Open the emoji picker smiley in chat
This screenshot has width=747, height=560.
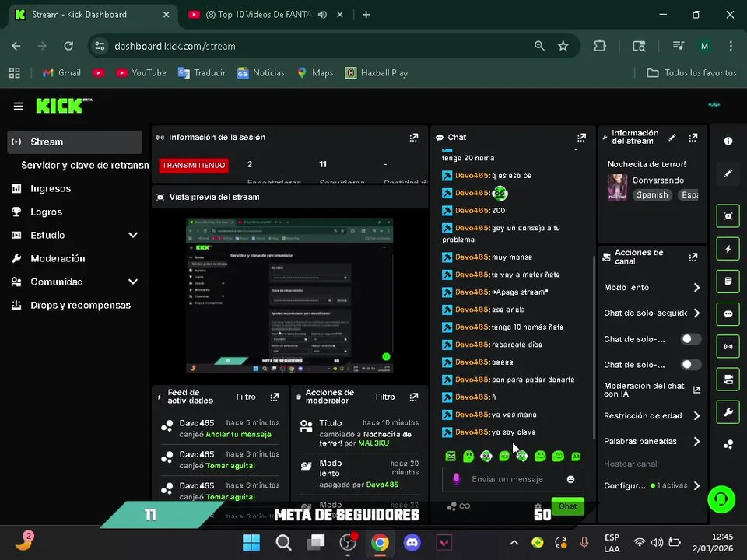(x=570, y=479)
